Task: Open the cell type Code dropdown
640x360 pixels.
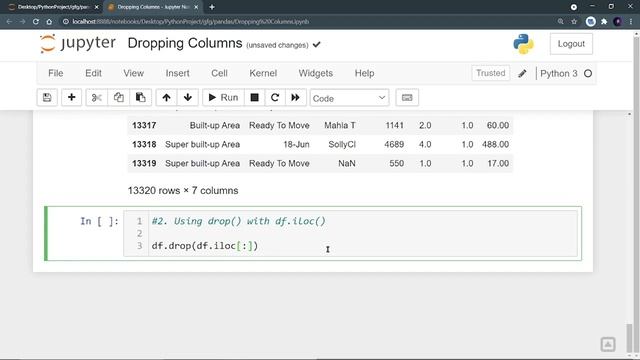Action: pos(349,98)
